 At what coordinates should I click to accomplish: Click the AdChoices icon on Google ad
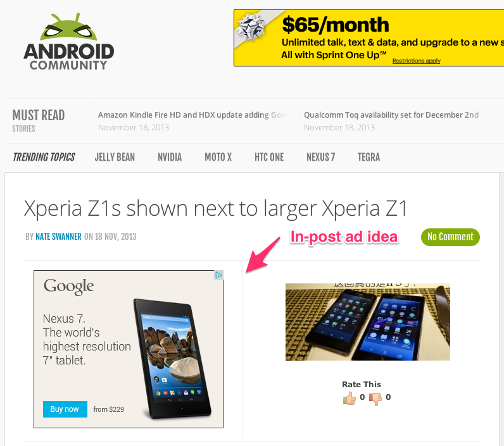[x=219, y=275]
